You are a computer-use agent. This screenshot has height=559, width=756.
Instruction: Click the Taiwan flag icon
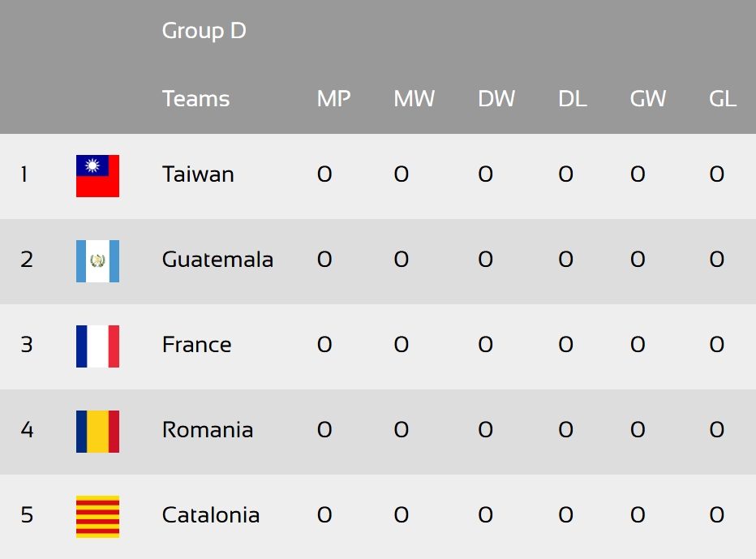97,175
